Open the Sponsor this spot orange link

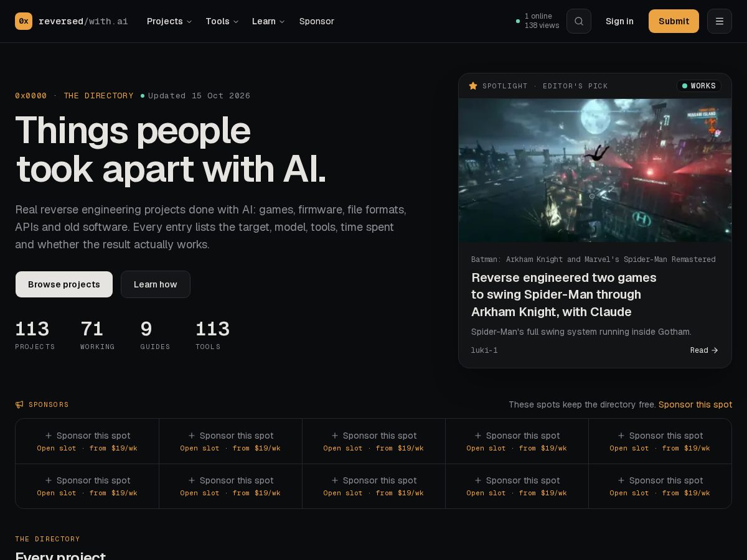tap(695, 404)
